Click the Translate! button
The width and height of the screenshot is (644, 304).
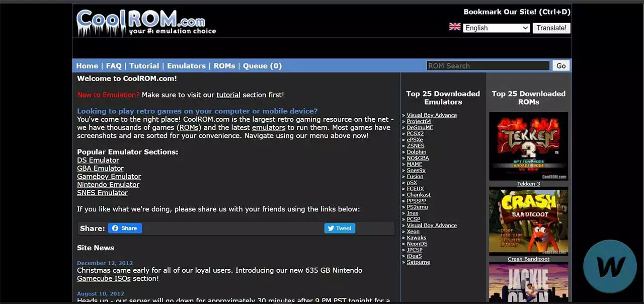[x=551, y=28]
